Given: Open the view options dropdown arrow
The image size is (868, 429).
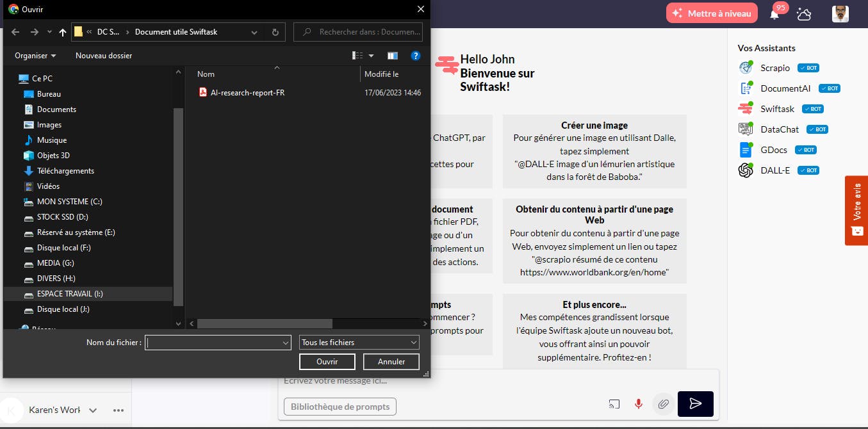Looking at the screenshot, I should (x=371, y=56).
